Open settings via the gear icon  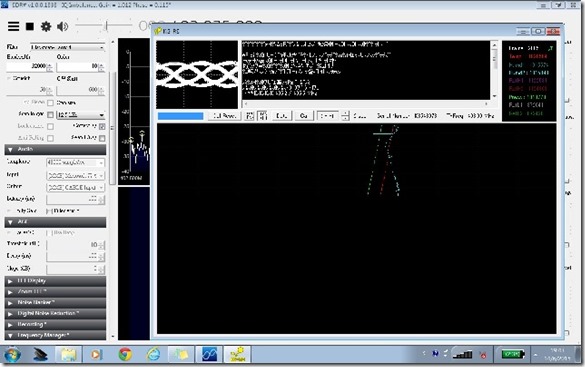pos(46,26)
